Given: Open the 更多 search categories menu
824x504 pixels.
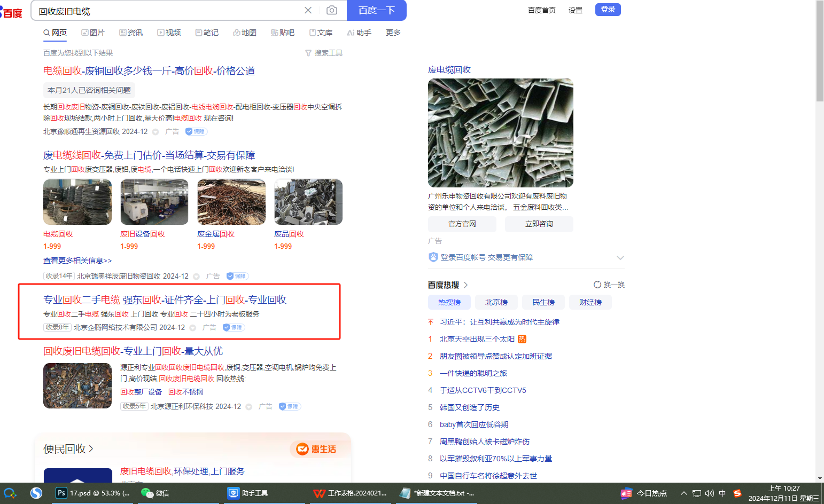Looking at the screenshot, I should 393,33.
